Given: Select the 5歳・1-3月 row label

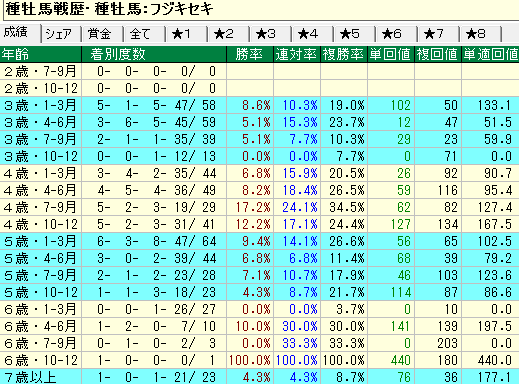Looking at the screenshot, I should pos(41,241).
